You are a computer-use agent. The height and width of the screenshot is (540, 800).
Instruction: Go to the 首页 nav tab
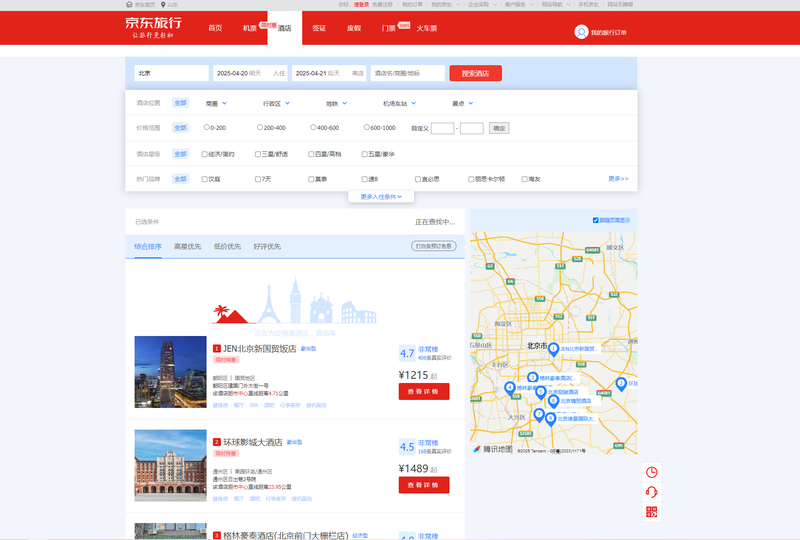click(215, 28)
